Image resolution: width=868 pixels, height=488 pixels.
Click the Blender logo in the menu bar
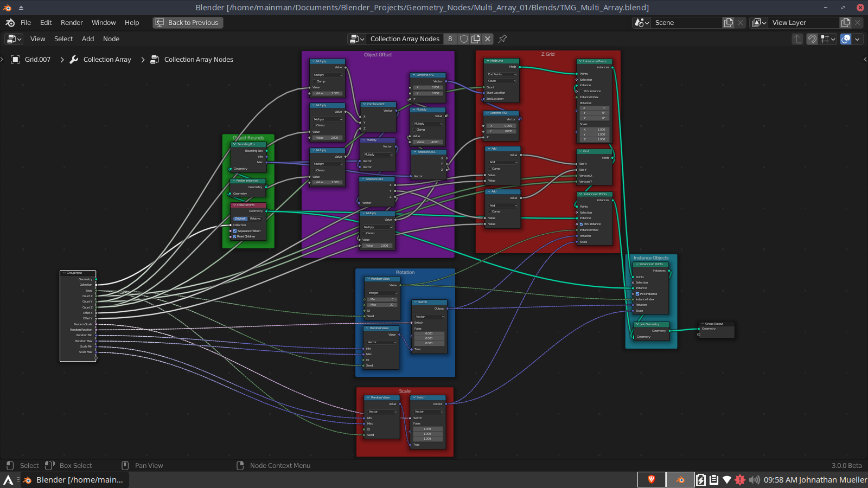(9, 22)
